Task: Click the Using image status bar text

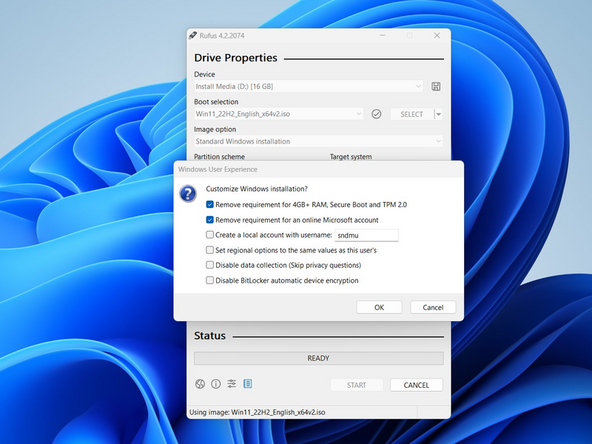Action: tap(257, 412)
